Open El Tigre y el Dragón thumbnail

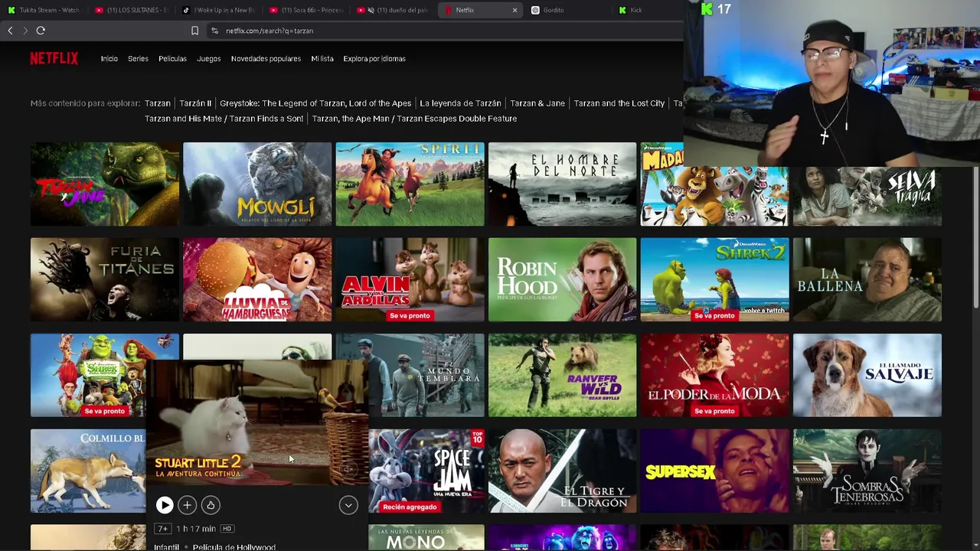point(562,471)
